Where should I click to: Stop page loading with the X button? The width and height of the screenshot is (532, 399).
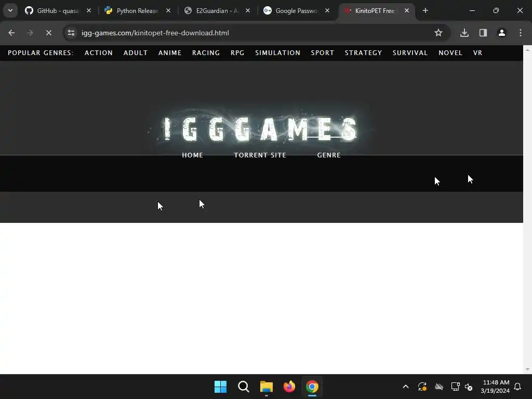(49, 33)
